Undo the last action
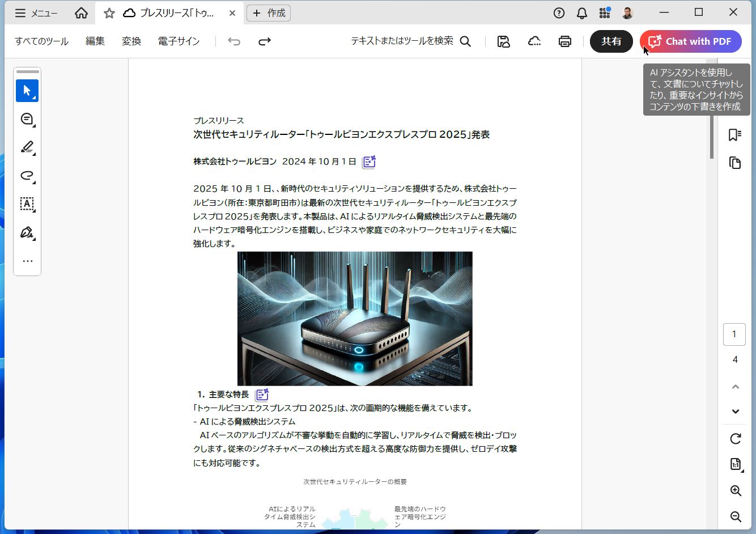 [x=234, y=41]
